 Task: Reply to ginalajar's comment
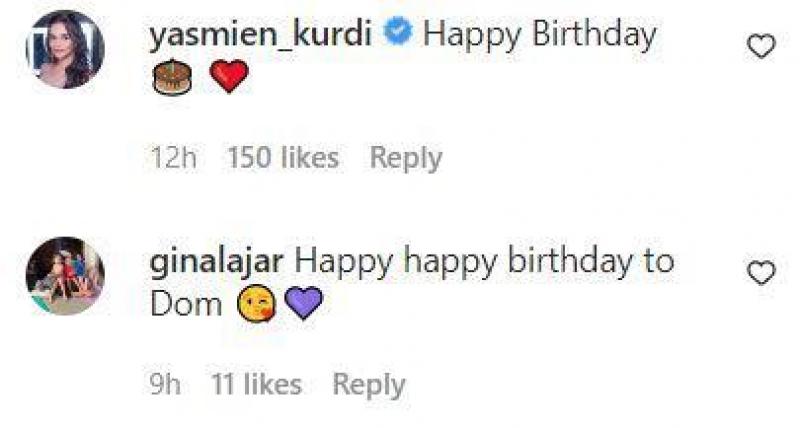(x=369, y=385)
